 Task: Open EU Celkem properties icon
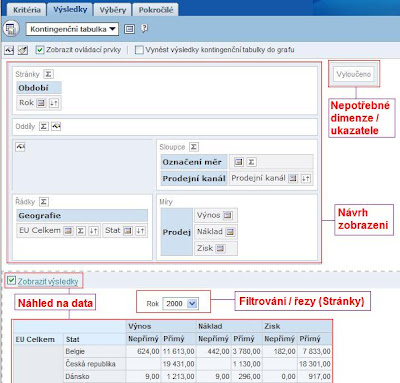[68, 231]
